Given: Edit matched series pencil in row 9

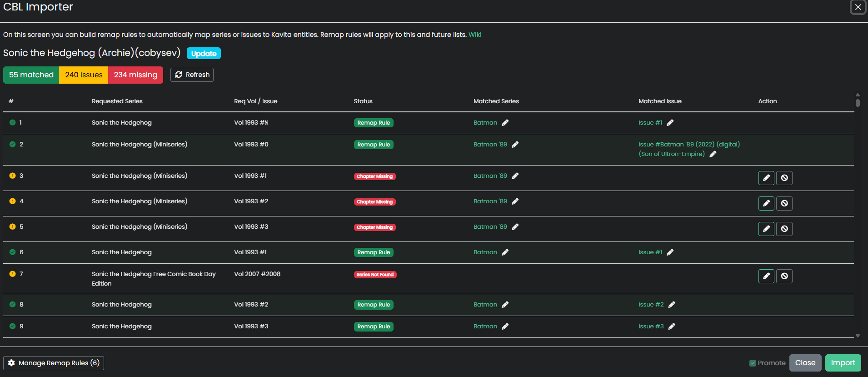Looking at the screenshot, I should [x=505, y=327].
